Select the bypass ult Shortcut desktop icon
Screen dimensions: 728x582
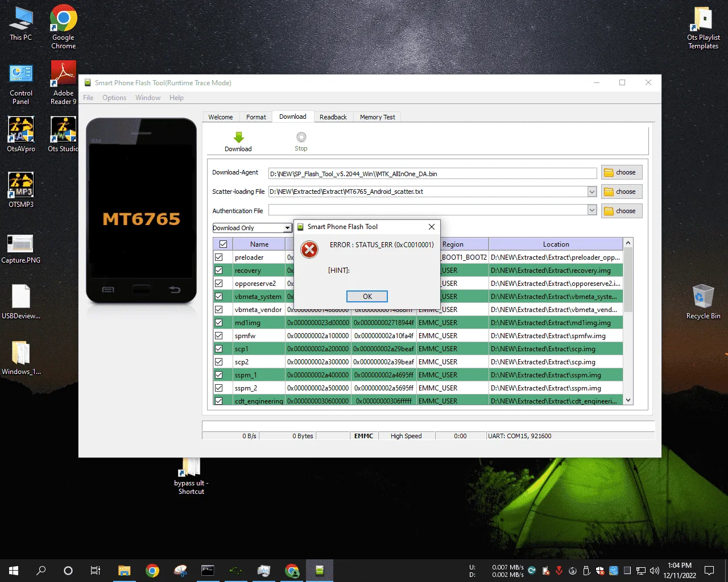(x=191, y=476)
